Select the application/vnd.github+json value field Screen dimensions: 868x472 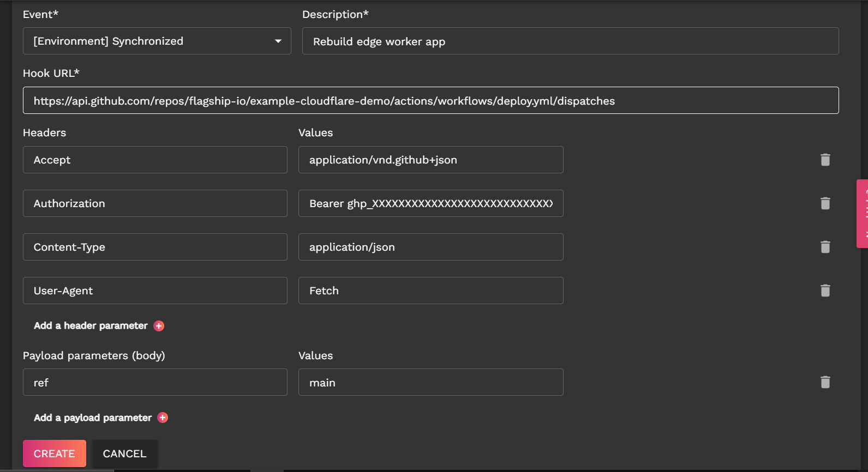(430, 160)
